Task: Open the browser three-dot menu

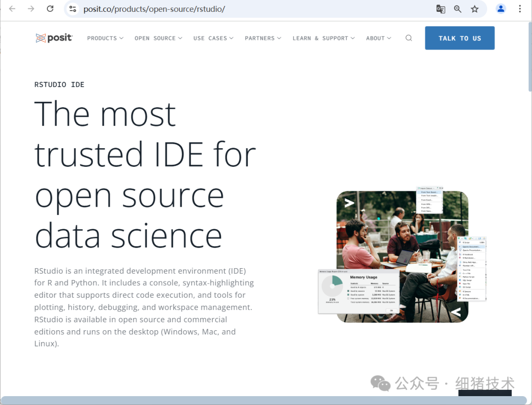Action: 520,9
